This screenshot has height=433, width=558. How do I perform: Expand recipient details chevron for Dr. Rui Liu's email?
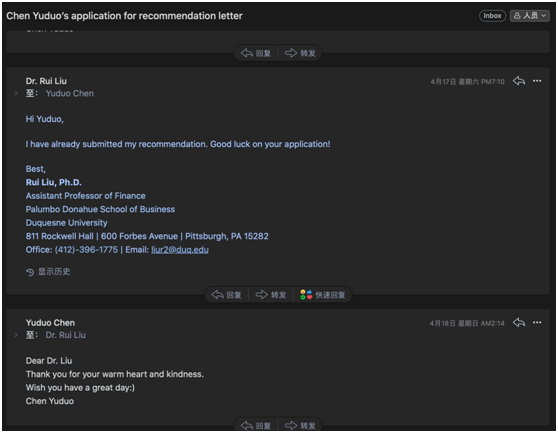[x=16, y=93]
